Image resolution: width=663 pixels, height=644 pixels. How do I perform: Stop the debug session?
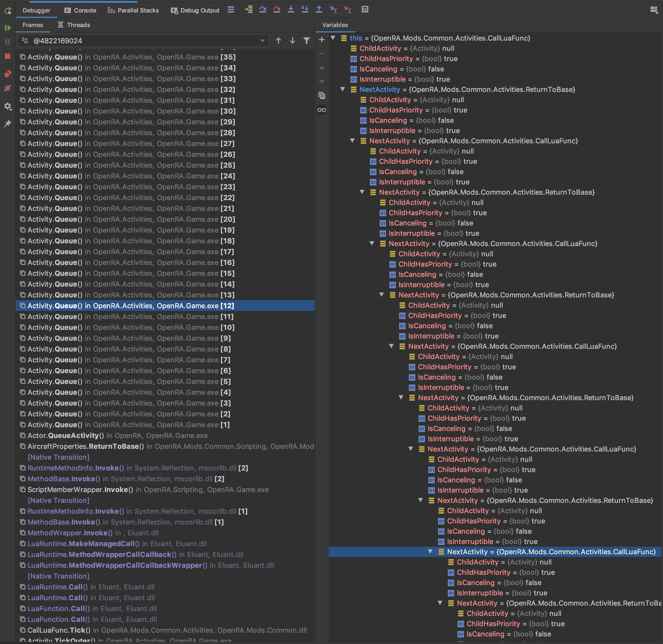click(x=8, y=56)
